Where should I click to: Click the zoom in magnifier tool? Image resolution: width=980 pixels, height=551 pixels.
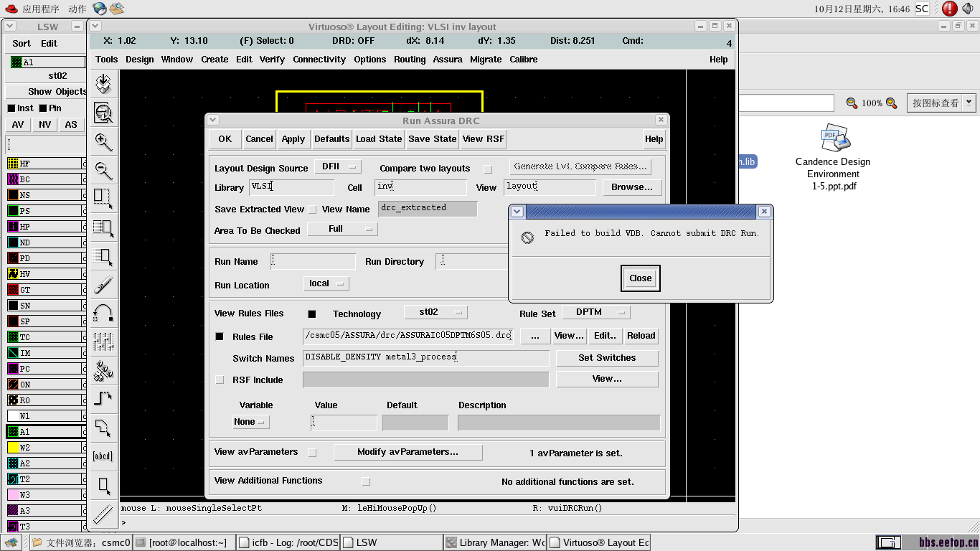pyautogui.click(x=103, y=141)
